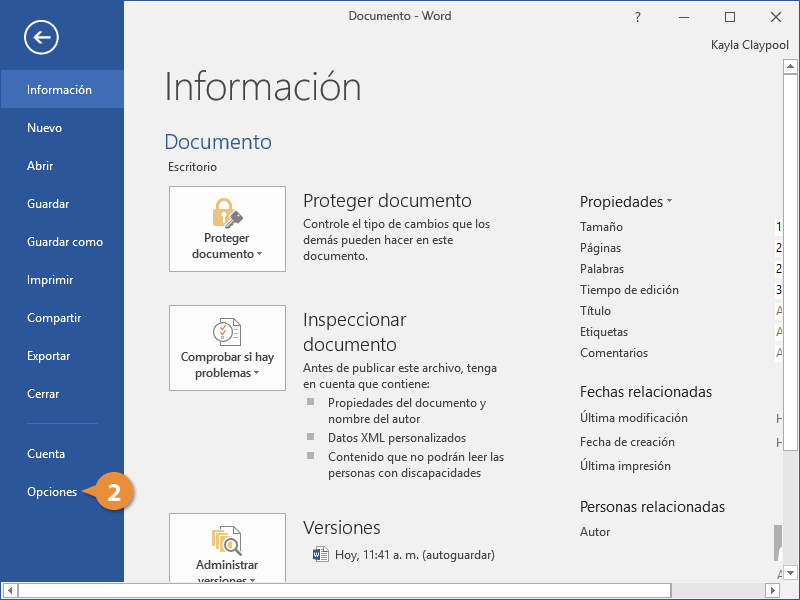Expand the Propiedades dropdown

(x=626, y=202)
